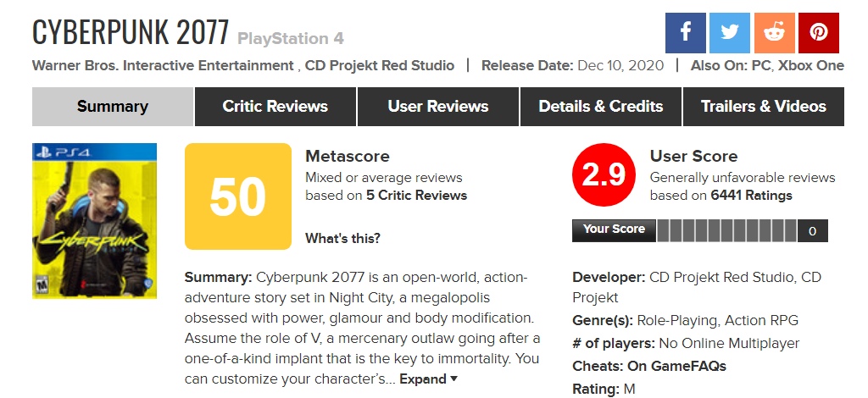868x398 pixels.
Task: Click the Cyberpunk 2077 cover art thumbnail
Action: click(x=94, y=221)
